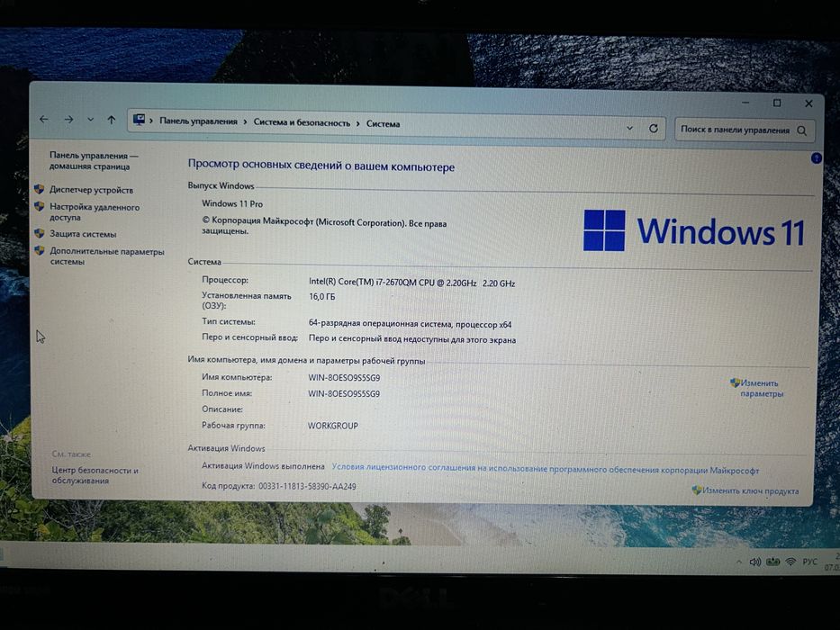Switch input language 'РУС' in taskbar
Image resolution: width=840 pixels, height=630 pixels.
click(x=810, y=562)
